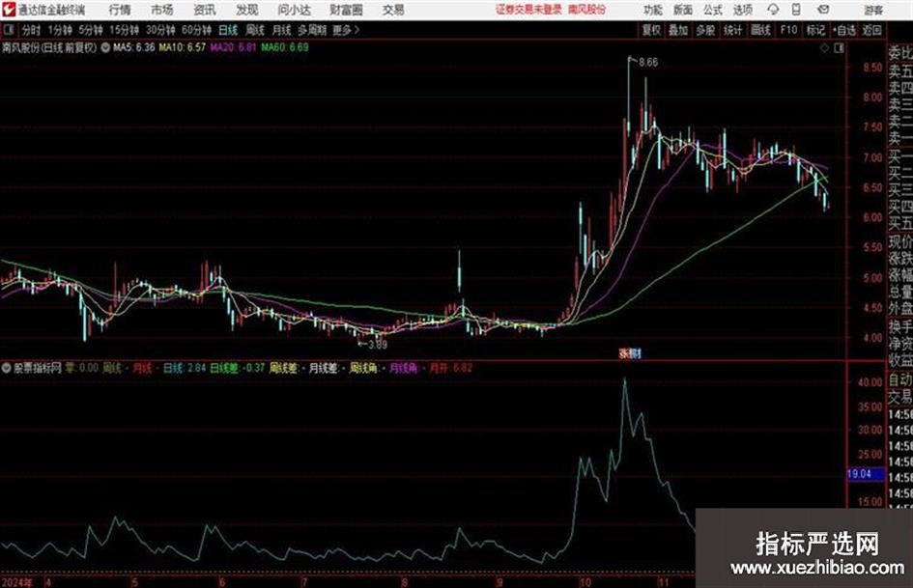Click the MA20 moving average label
The width and height of the screenshot is (913, 588).
(x=233, y=47)
